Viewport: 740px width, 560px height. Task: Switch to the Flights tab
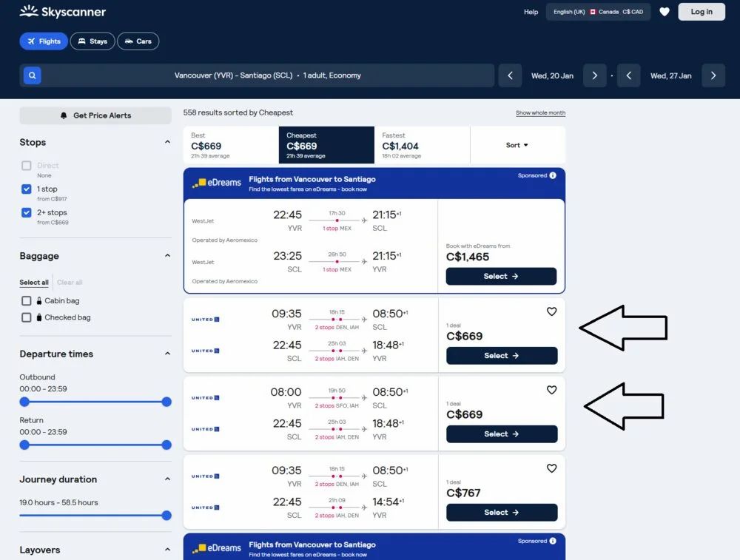pyautogui.click(x=44, y=41)
